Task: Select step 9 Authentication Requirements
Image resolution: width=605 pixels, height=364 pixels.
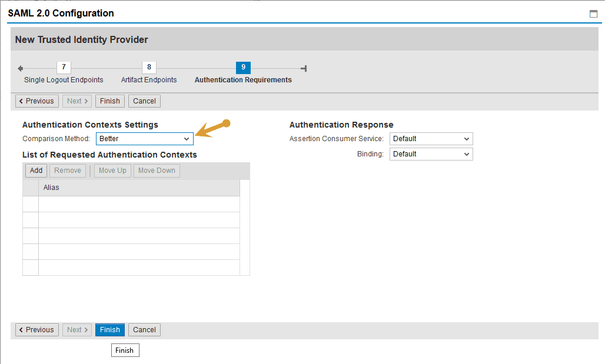Action: pyautogui.click(x=243, y=67)
